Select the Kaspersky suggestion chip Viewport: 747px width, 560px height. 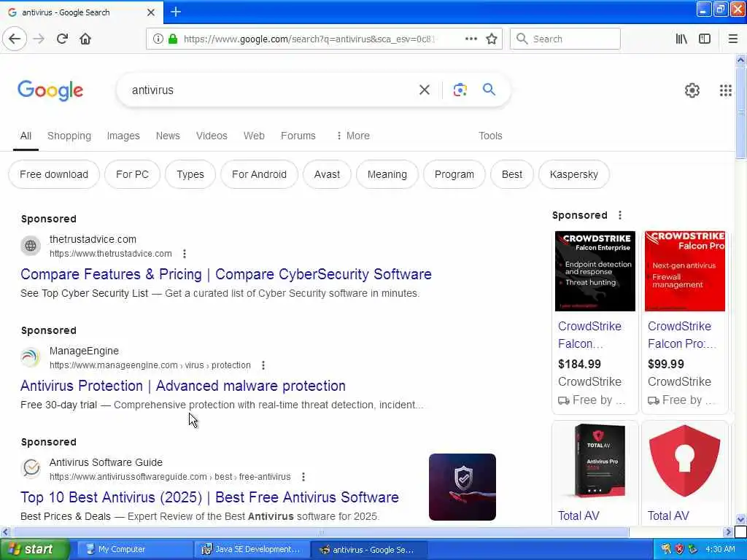[x=573, y=174]
